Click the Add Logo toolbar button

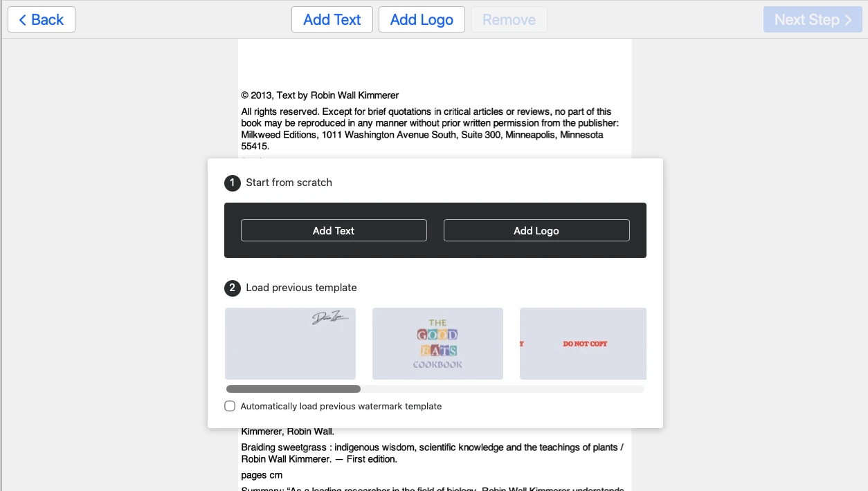422,19
